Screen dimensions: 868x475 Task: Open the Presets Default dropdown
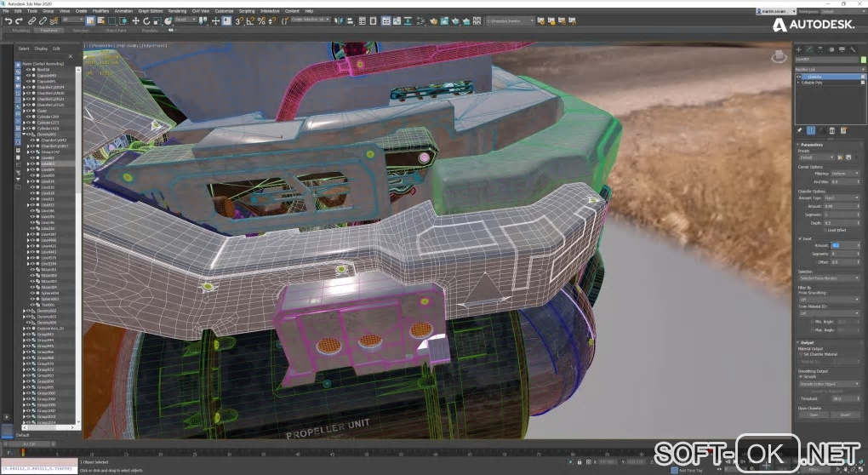[817, 157]
